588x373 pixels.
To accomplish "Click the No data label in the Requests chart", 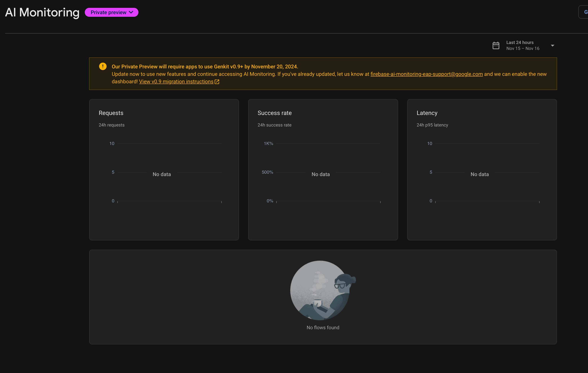I will (162, 174).
